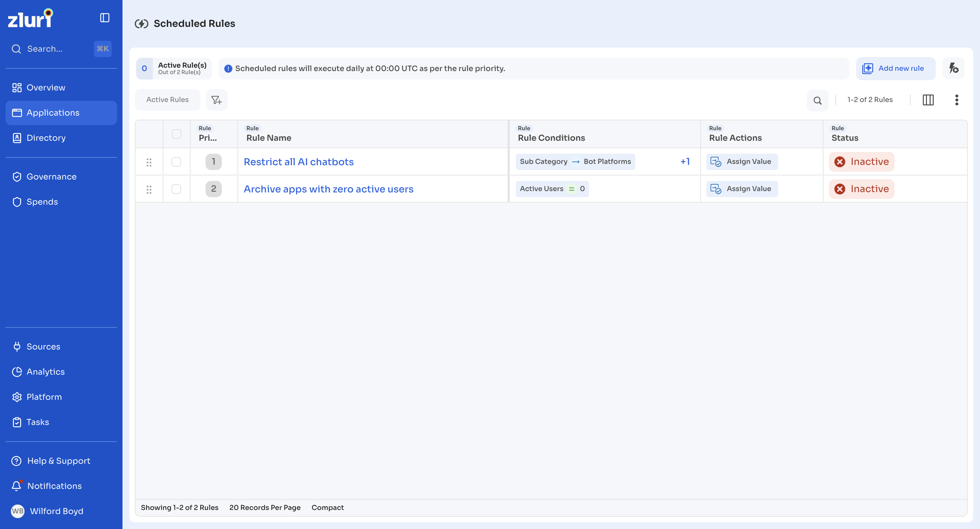The height and width of the screenshot is (529, 980).
Task: Click the lightning run-rules icon beside Add new rule
Action: 953,68
